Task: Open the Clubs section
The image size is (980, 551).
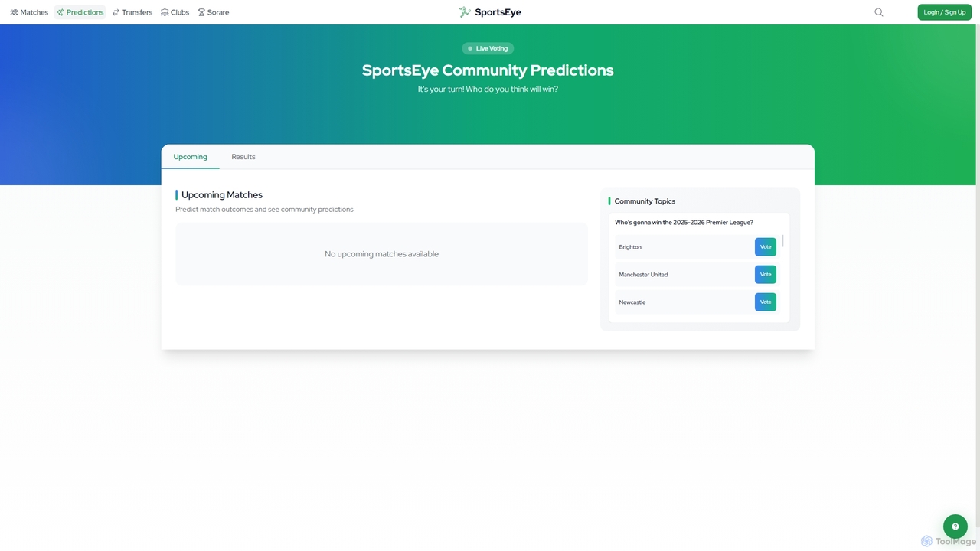Action: click(x=175, y=12)
